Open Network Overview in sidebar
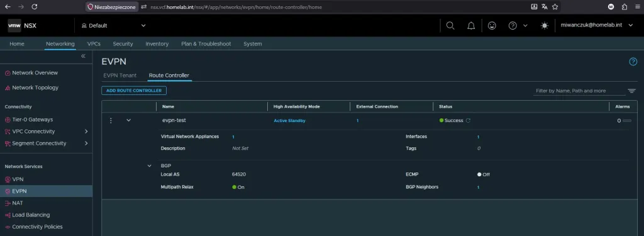Image resolution: width=644 pixels, height=236 pixels. (35, 73)
